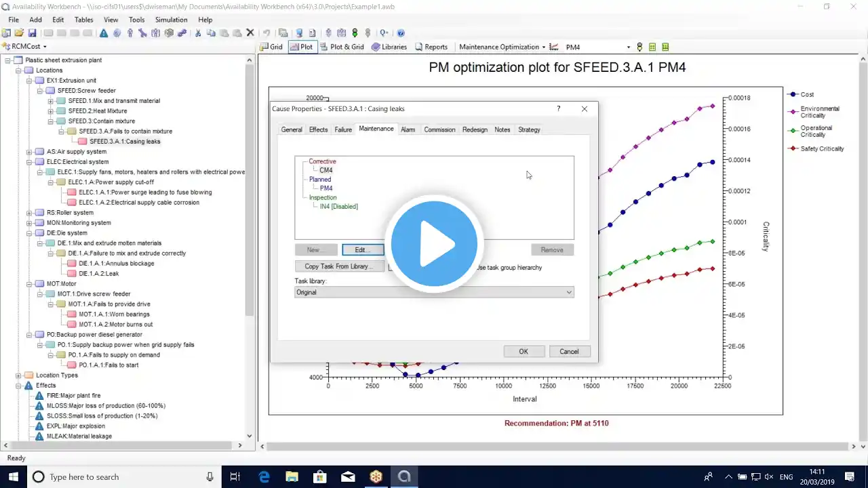Confirm the dialog with OK
Screen dimensions: 868x488
pyautogui.click(x=524, y=351)
